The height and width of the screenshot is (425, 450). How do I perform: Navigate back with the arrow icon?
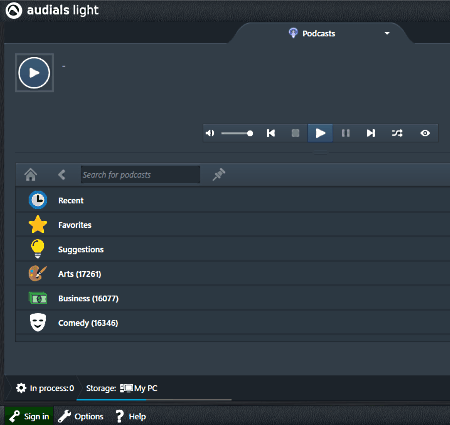click(61, 175)
